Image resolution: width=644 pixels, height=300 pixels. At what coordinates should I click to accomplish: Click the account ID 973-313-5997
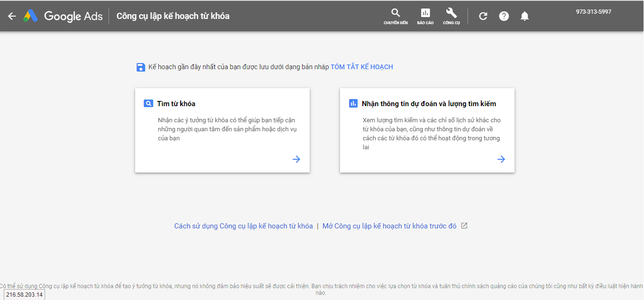tap(593, 12)
